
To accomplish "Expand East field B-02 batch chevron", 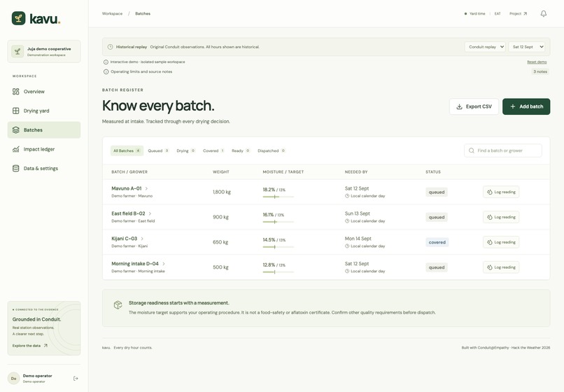I will [150, 213].
